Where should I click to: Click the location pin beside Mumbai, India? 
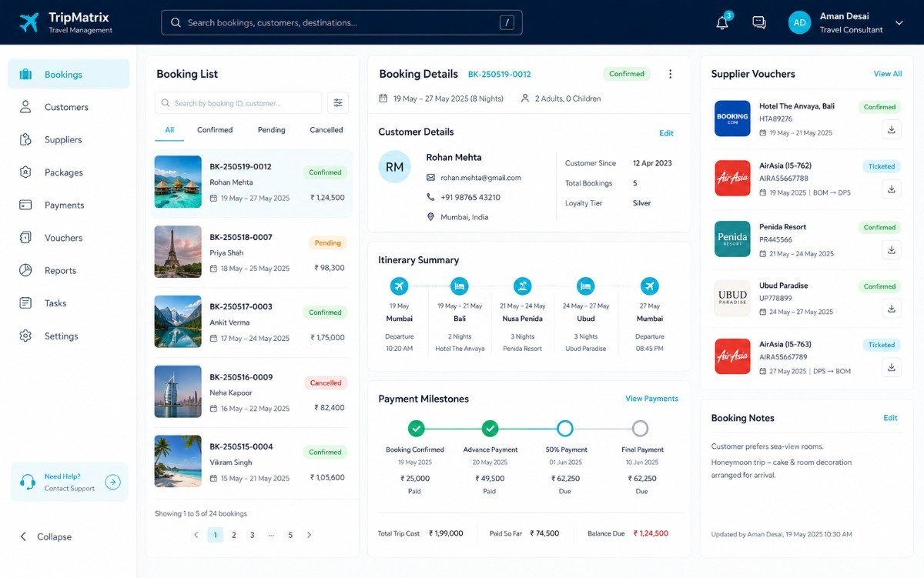click(x=430, y=217)
